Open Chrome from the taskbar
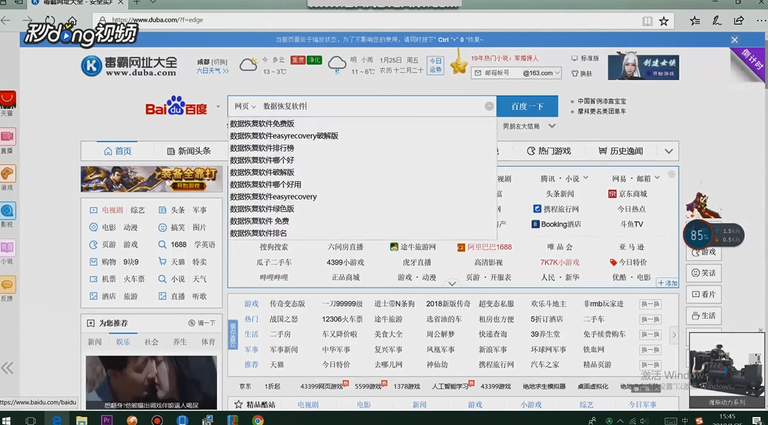768x425 pixels. point(258,420)
